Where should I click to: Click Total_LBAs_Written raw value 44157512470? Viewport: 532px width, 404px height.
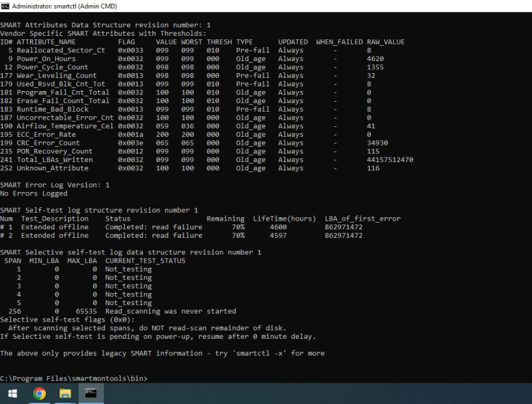pyautogui.click(x=390, y=159)
